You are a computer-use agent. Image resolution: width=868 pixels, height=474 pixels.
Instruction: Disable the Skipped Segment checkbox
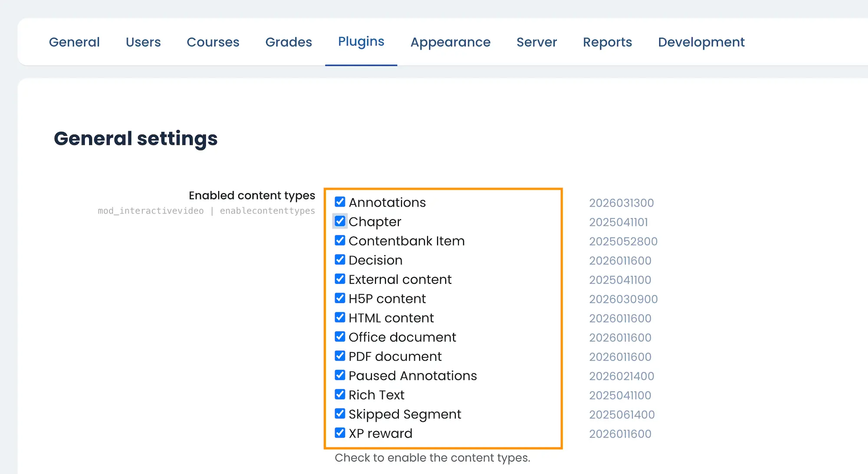point(340,413)
